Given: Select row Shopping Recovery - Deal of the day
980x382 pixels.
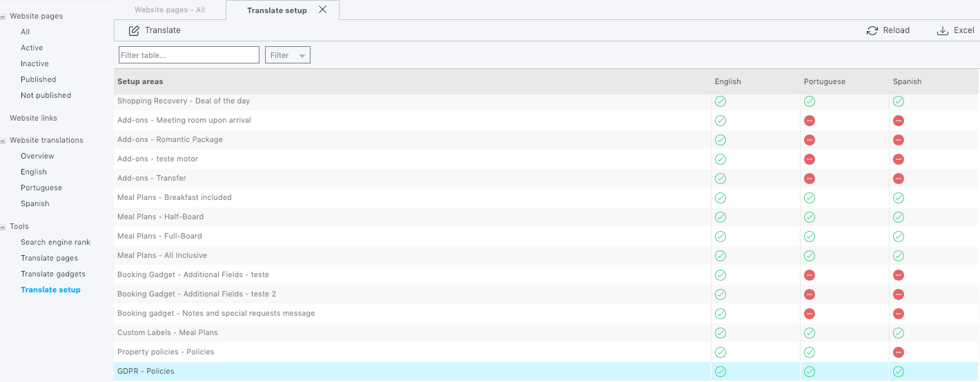Looking at the screenshot, I should [546, 101].
